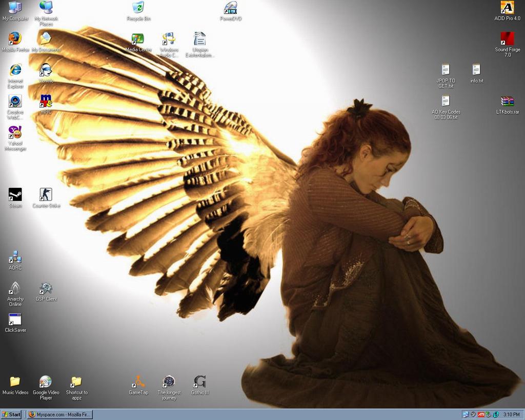Viewport: 525px width, 420px height.
Task: Select the Music Videos folder
Action: point(15,382)
